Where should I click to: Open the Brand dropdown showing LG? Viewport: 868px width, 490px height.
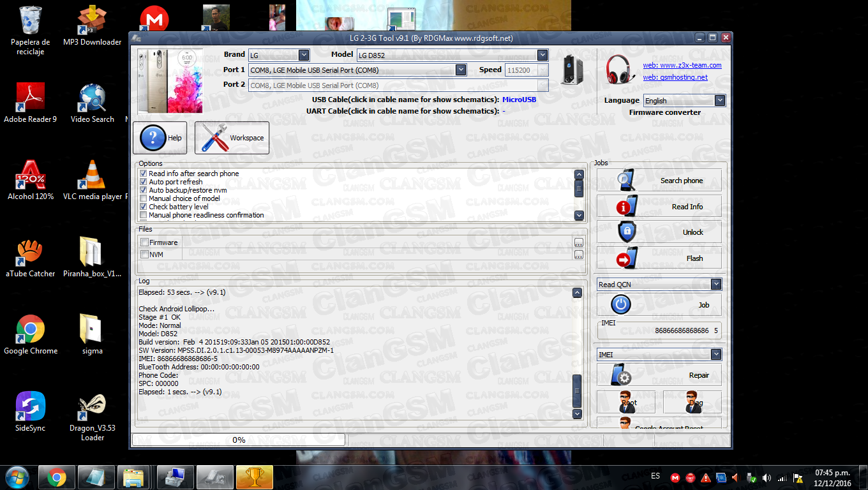click(x=279, y=56)
